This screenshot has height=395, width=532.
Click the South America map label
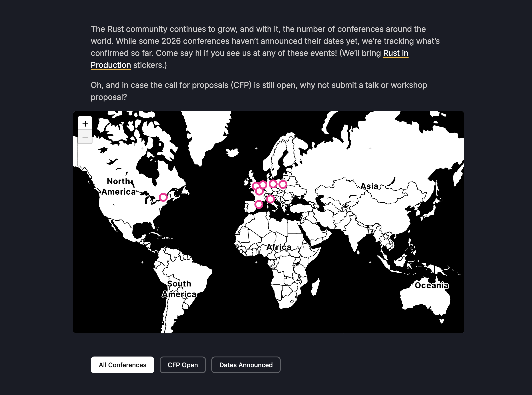click(179, 289)
